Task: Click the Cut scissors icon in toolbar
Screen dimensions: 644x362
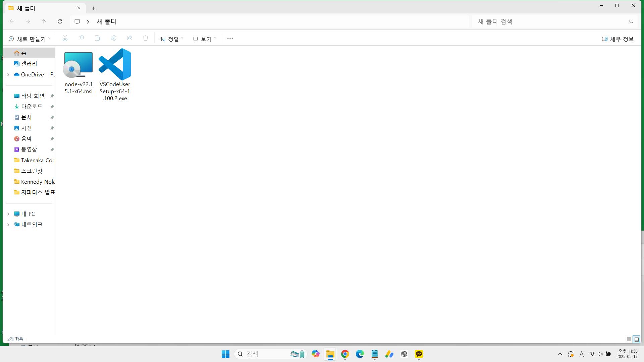Action: (x=65, y=38)
